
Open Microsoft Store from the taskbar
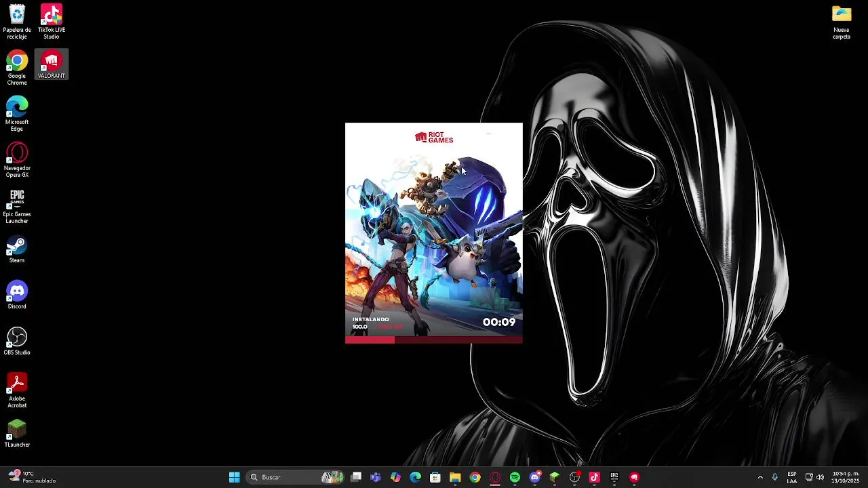pos(435,477)
